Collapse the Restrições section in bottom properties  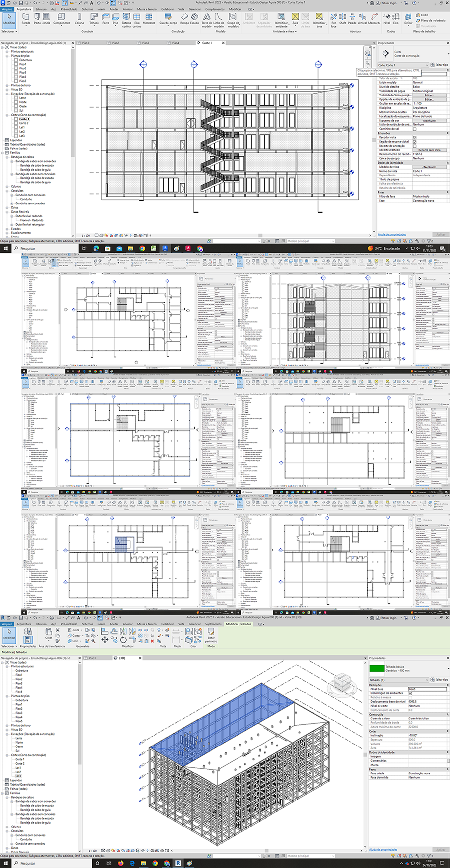pyautogui.click(x=448, y=685)
